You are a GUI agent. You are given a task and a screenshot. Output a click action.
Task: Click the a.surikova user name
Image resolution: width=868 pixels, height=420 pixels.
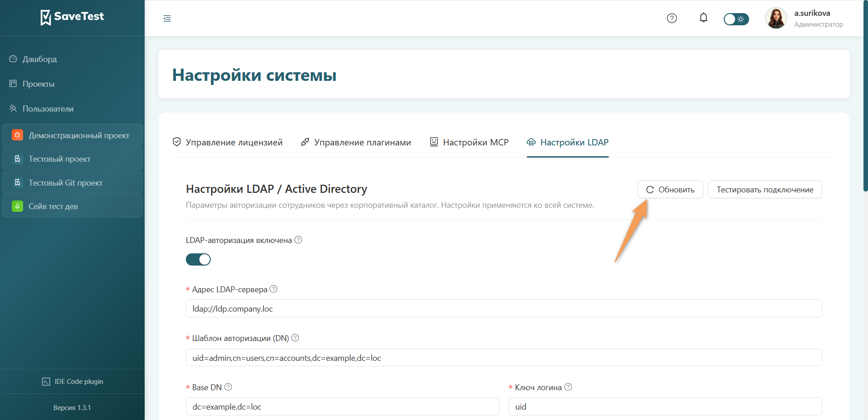[x=812, y=13]
